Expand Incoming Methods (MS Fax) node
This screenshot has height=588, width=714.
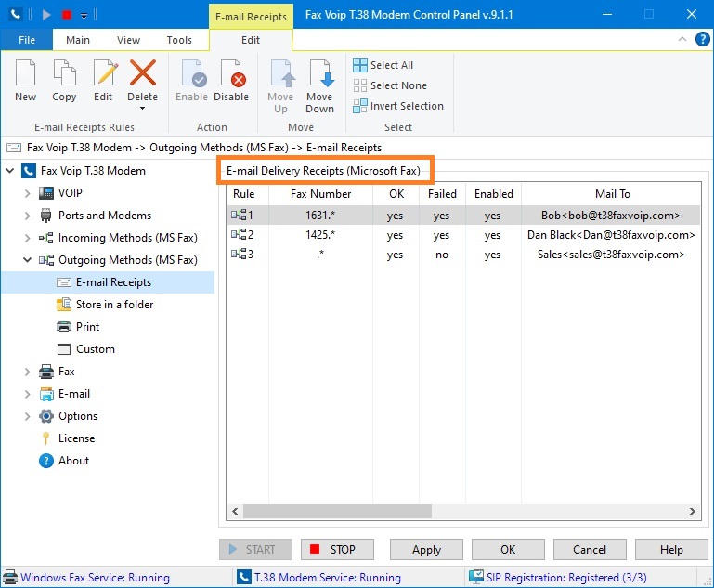(27, 238)
